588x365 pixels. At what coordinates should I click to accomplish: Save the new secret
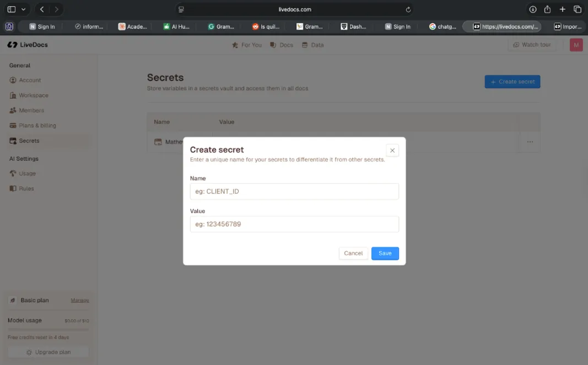[x=385, y=253]
